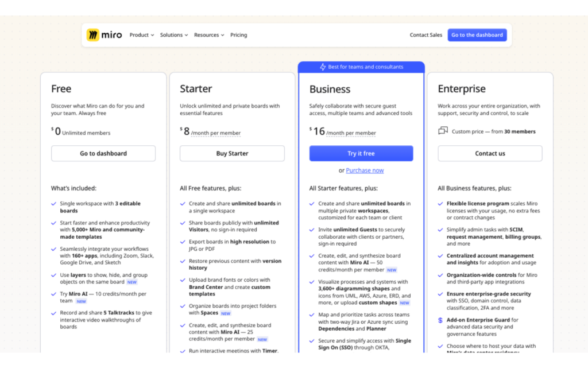Click the Free plan heading
The width and height of the screenshot is (588, 392).
[61, 89]
